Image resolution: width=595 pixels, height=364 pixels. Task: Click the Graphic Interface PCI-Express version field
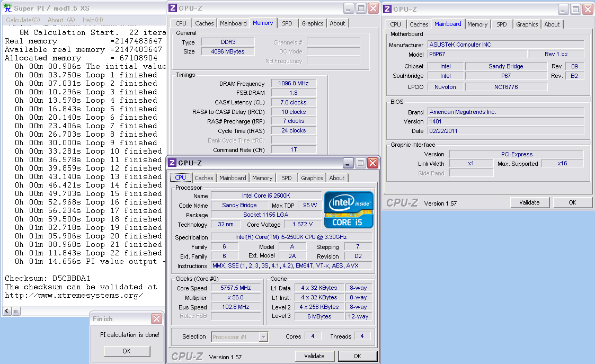[x=517, y=155]
